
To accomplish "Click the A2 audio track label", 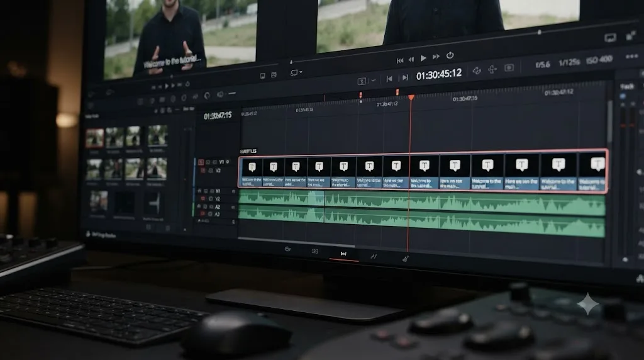I will tap(218, 206).
